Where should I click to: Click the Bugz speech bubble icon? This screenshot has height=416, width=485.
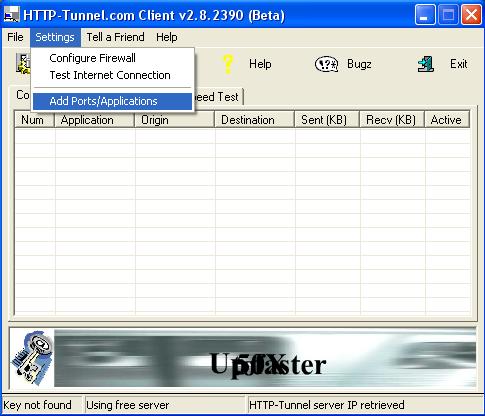pos(326,64)
